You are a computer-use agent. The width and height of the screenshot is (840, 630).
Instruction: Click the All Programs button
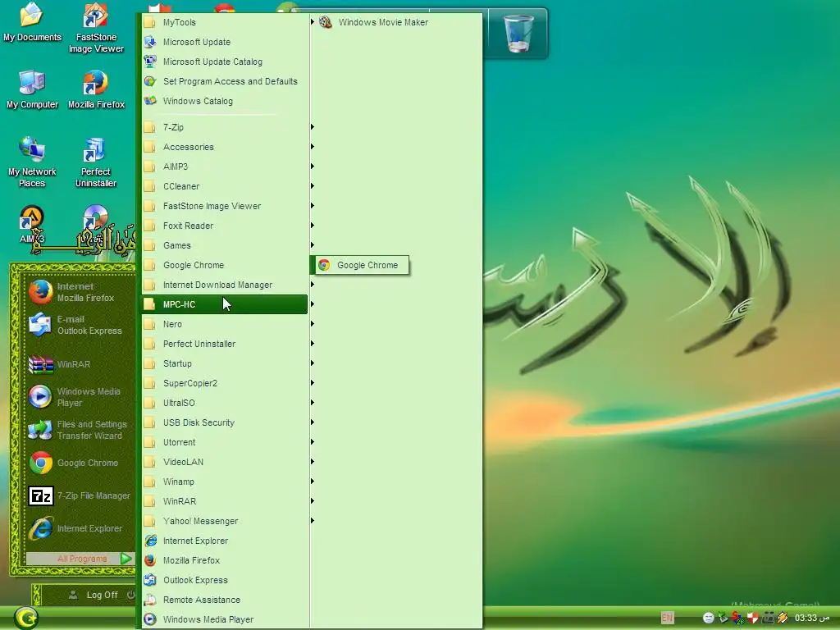point(80,559)
